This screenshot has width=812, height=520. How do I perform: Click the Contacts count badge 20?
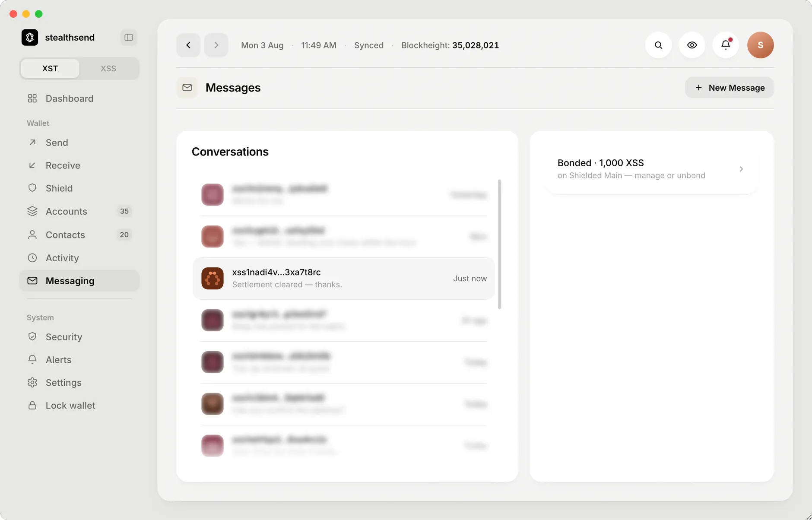pyautogui.click(x=124, y=235)
